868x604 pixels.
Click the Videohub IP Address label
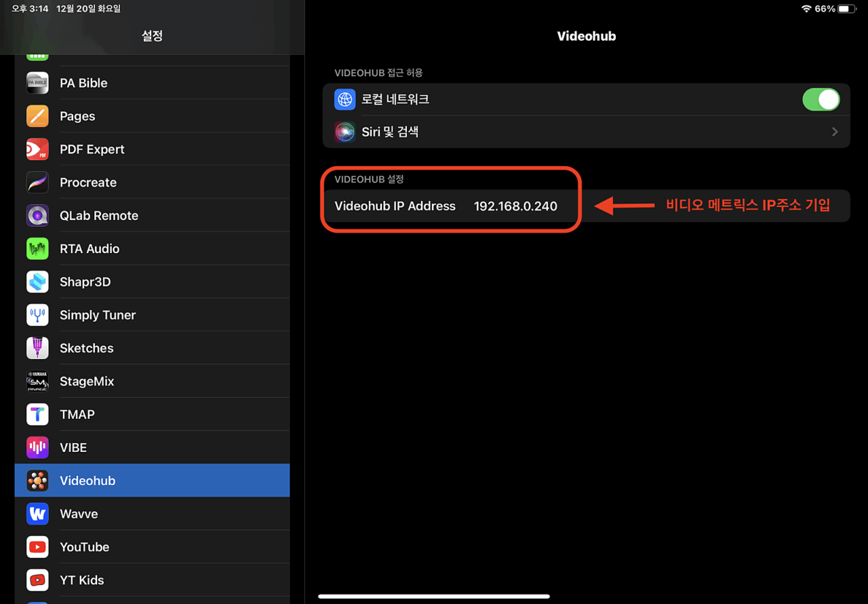pos(395,206)
